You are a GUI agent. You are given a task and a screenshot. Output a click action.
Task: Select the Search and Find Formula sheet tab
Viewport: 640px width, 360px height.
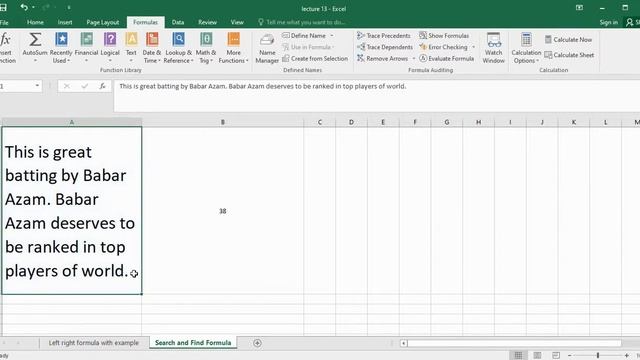(x=193, y=343)
